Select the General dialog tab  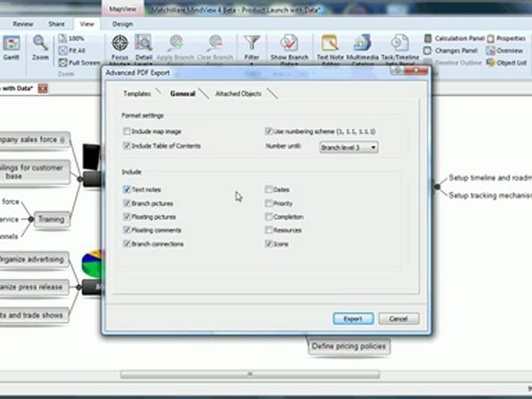click(183, 94)
